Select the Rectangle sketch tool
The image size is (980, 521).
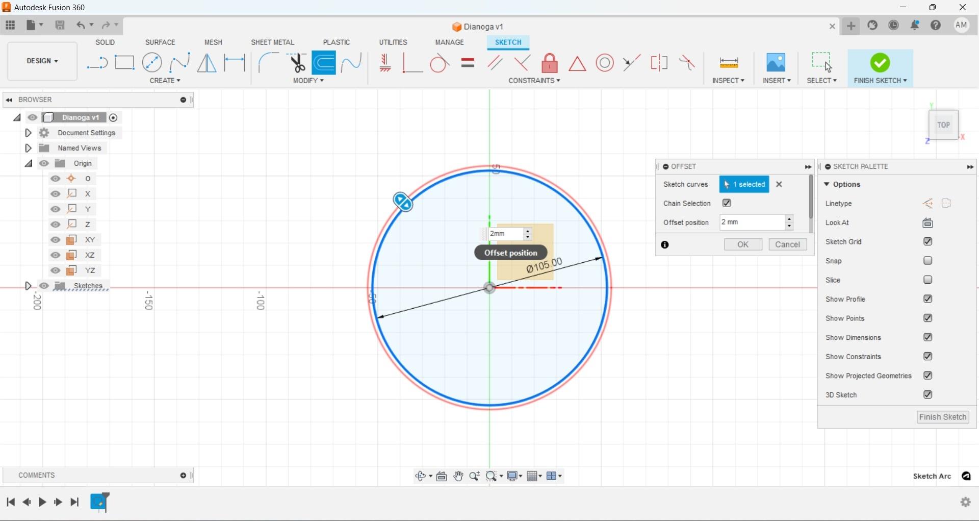pos(124,63)
